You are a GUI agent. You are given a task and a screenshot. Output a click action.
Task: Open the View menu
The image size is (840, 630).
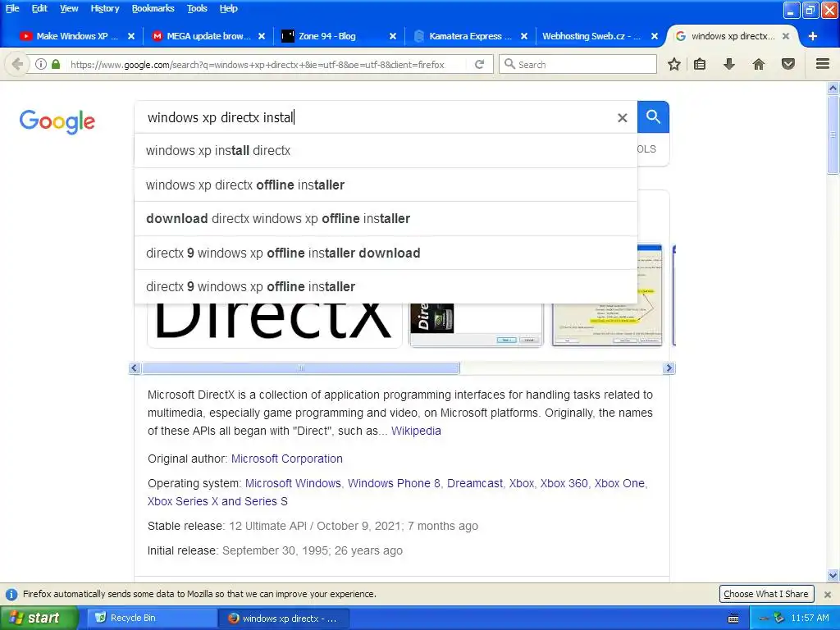pos(69,8)
